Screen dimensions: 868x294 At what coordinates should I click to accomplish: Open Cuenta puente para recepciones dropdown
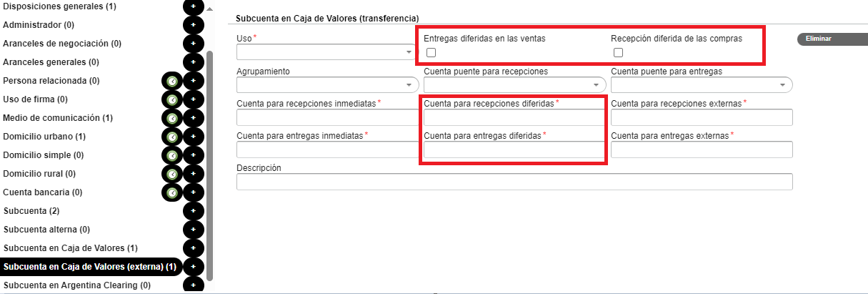(x=514, y=84)
